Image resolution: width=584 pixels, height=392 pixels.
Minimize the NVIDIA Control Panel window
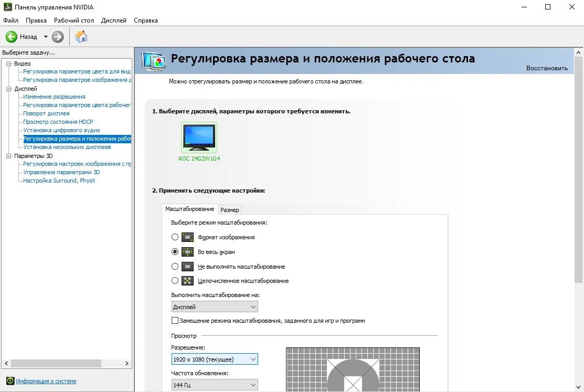tap(524, 7)
